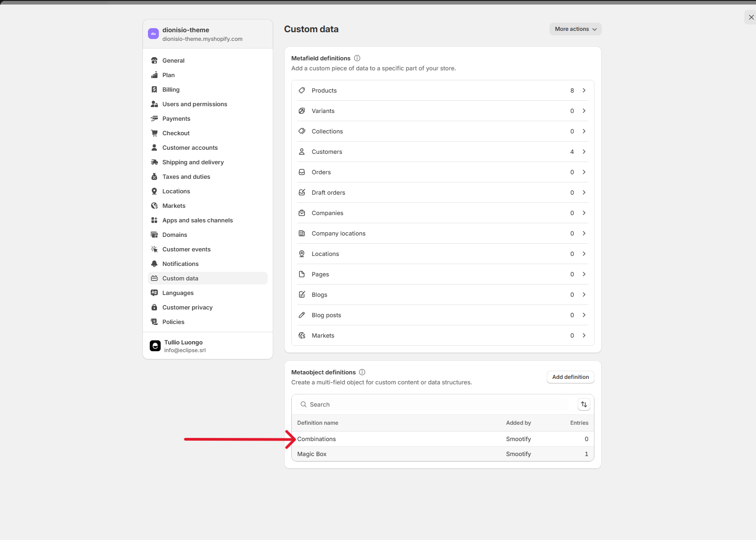Open the Magic Box metaobject definition
Screen dimensions: 756x540
click(312, 454)
